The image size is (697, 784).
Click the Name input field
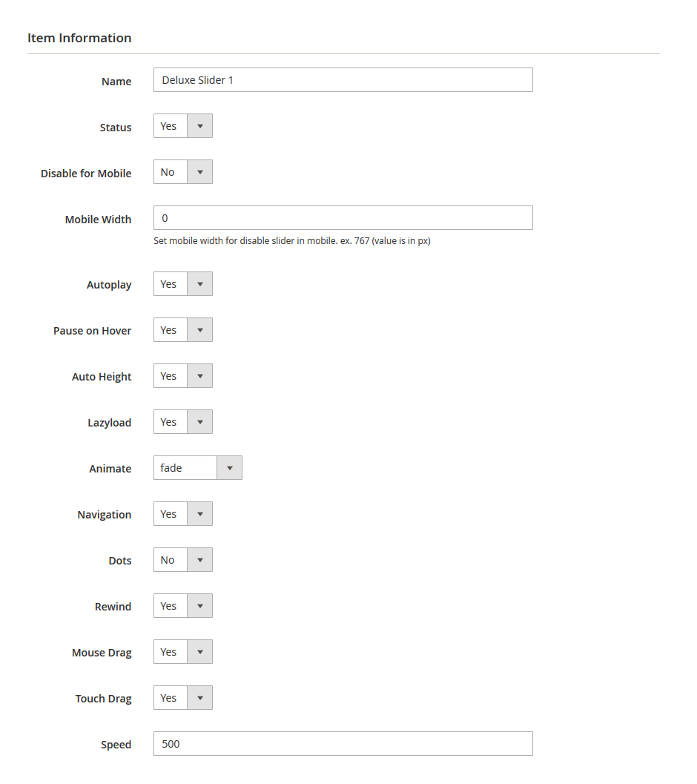343,80
